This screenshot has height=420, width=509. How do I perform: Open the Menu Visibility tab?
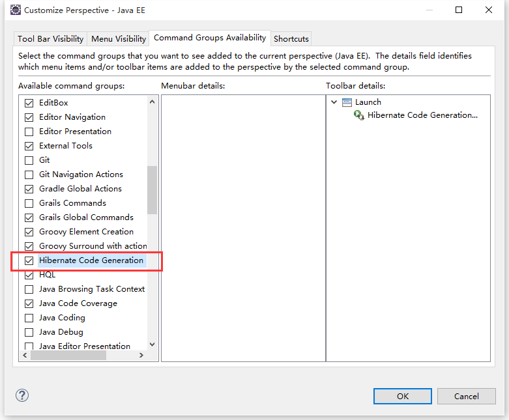[x=119, y=39]
